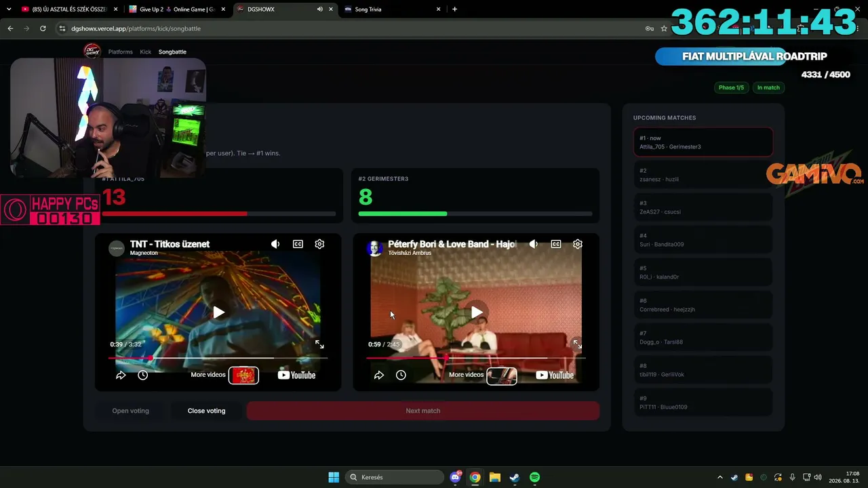Seek on Péterfy Bori video progress bar
Screen dimensions: 868x488
click(476, 358)
